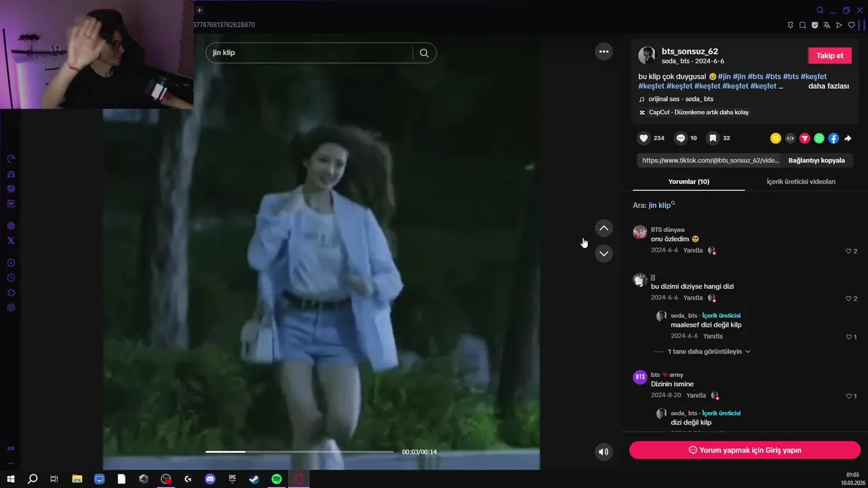Open the sidebar three-dot menu at the bottom
The width and height of the screenshot is (868, 488).
tap(11, 463)
